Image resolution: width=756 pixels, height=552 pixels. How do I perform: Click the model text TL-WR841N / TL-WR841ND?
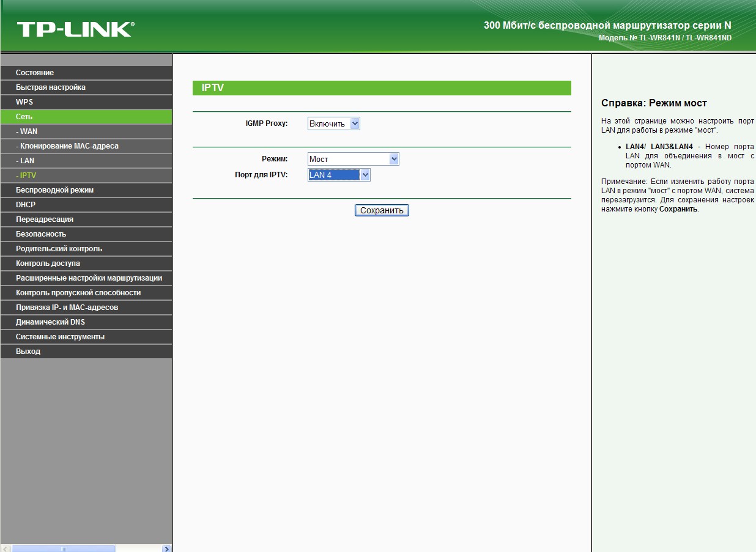[x=685, y=38]
